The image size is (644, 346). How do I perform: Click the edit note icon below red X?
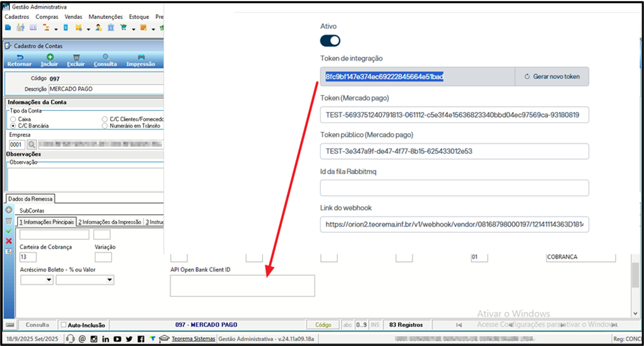pos(9,252)
